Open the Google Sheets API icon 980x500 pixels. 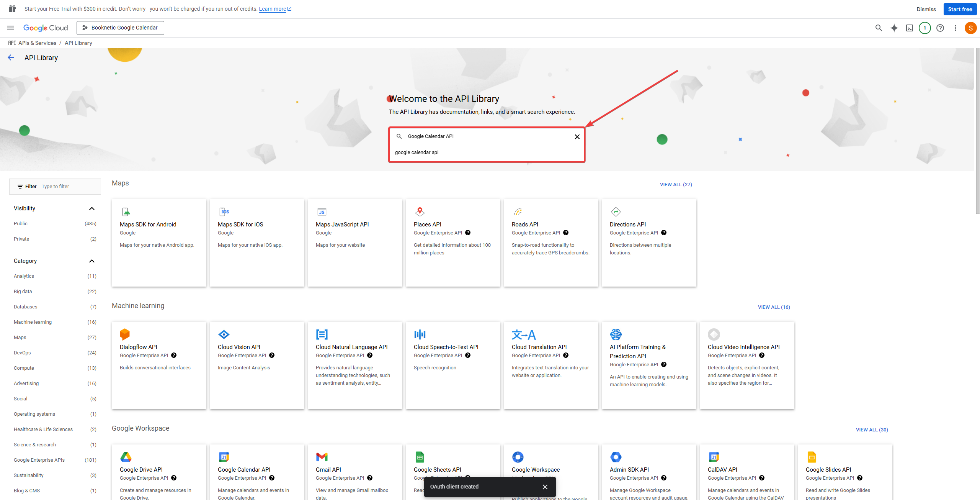coord(420,457)
